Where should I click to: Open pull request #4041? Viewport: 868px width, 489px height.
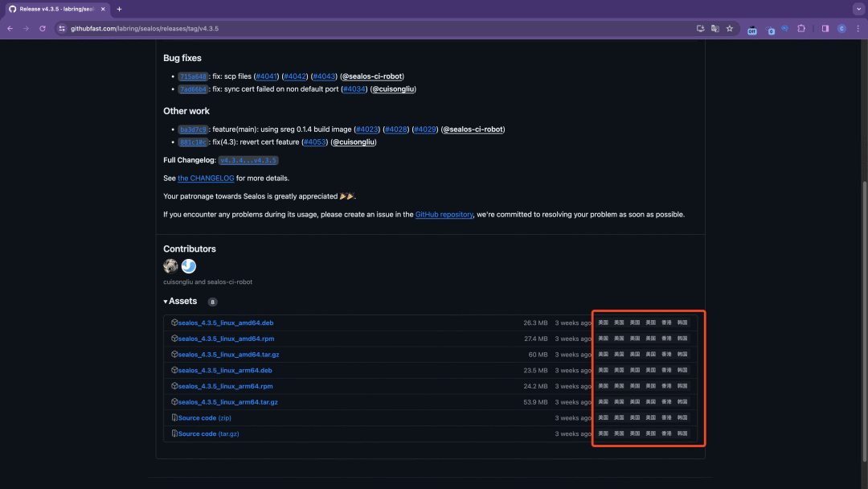[266, 76]
